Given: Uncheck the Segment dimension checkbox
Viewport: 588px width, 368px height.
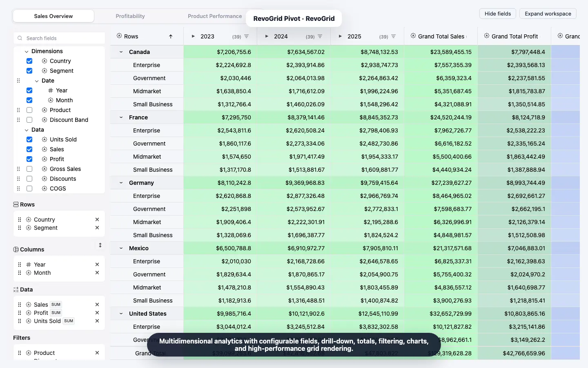Looking at the screenshot, I should [29, 71].
